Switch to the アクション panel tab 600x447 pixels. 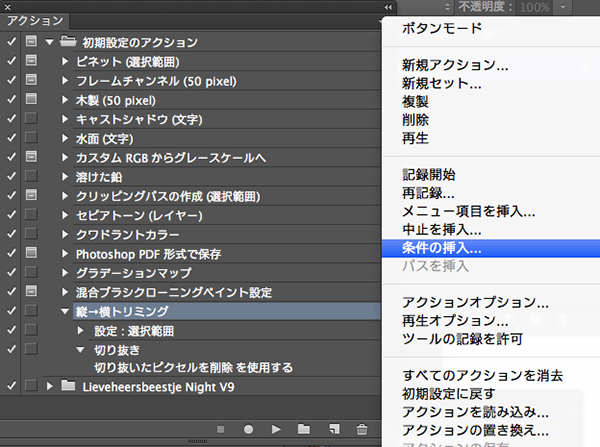tap(35, 21)
